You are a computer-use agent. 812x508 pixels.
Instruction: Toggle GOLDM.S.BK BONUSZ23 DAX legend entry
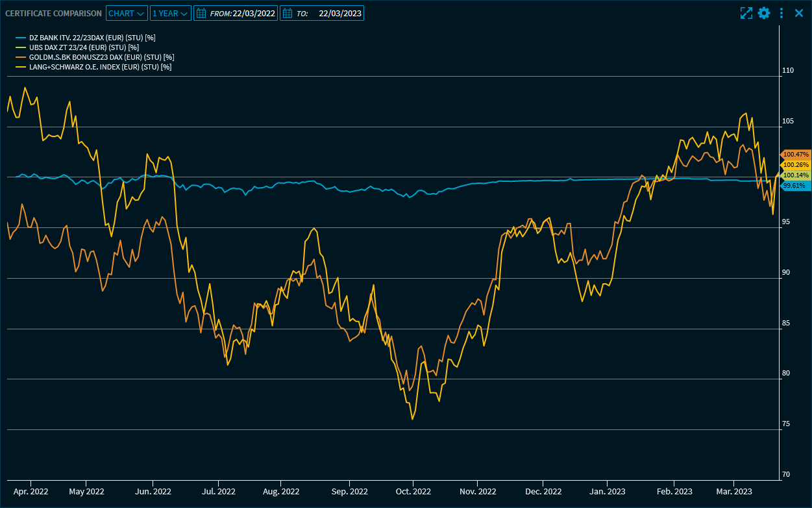101,57
